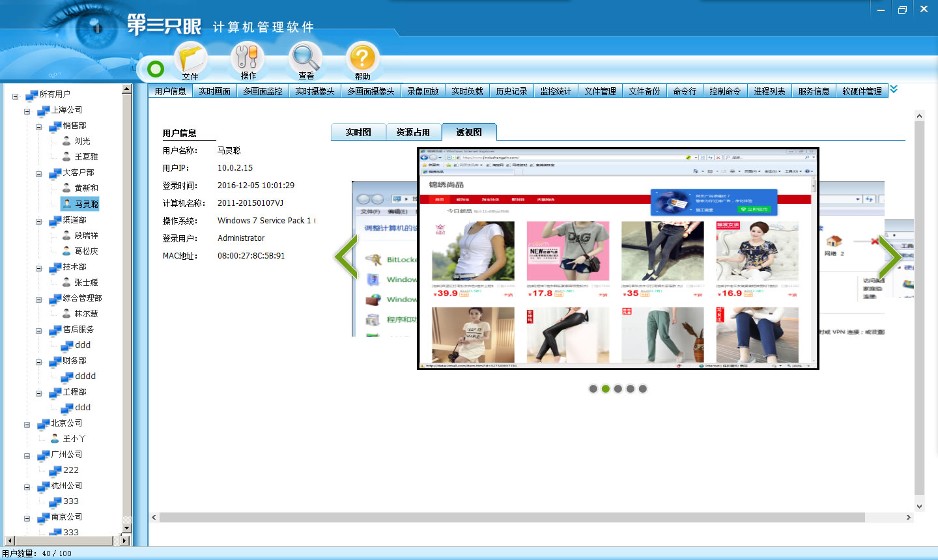The width and height of the screenshot is (938, 560).
Task: Click the central browser screenshot preview
Action: 618,259
